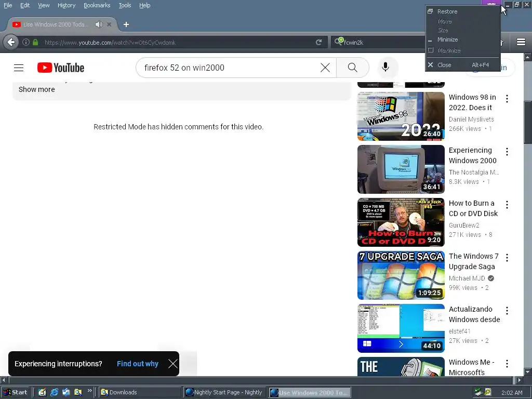The height and width of the screenshot is (399, 532).
Task: Open options for Experiencing Windows 2000 video
Action: 507,152
